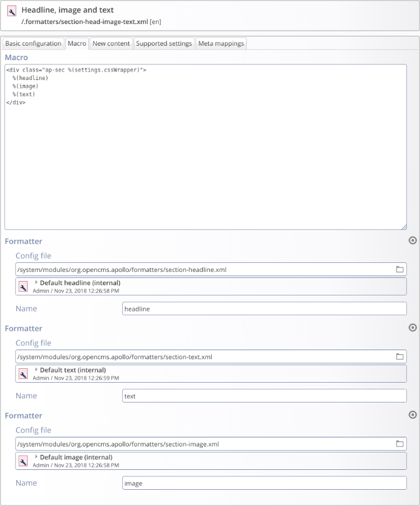
Task: Expand the Default image (internal) details
Action: [36, 457]
